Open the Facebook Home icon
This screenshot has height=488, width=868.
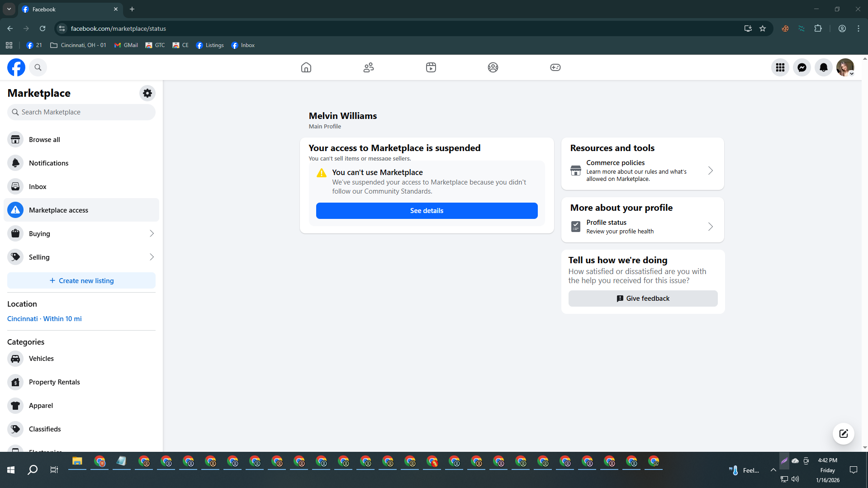(306, 67)
